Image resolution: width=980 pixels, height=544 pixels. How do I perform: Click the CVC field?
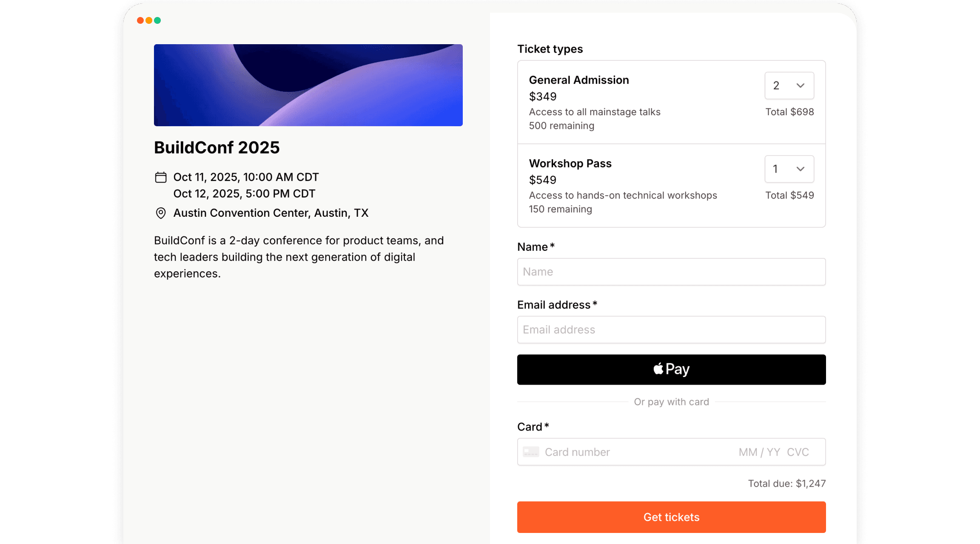798,452
